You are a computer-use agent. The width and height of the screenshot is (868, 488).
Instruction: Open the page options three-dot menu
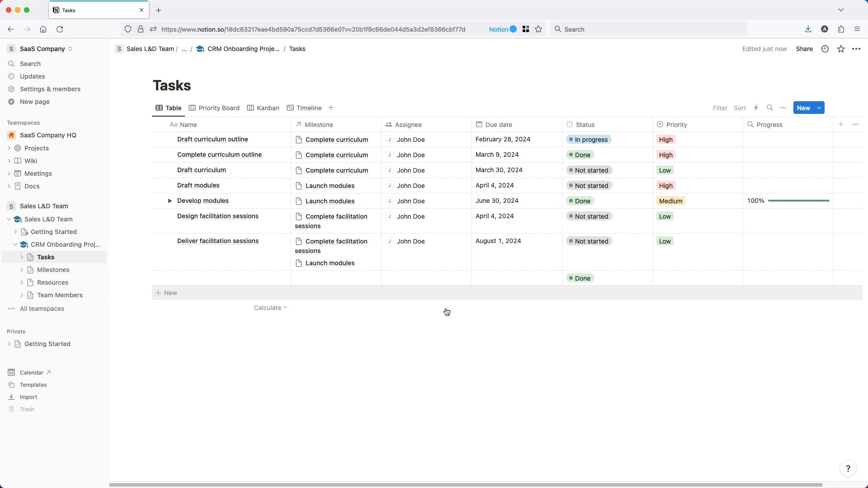pos(856,49)
